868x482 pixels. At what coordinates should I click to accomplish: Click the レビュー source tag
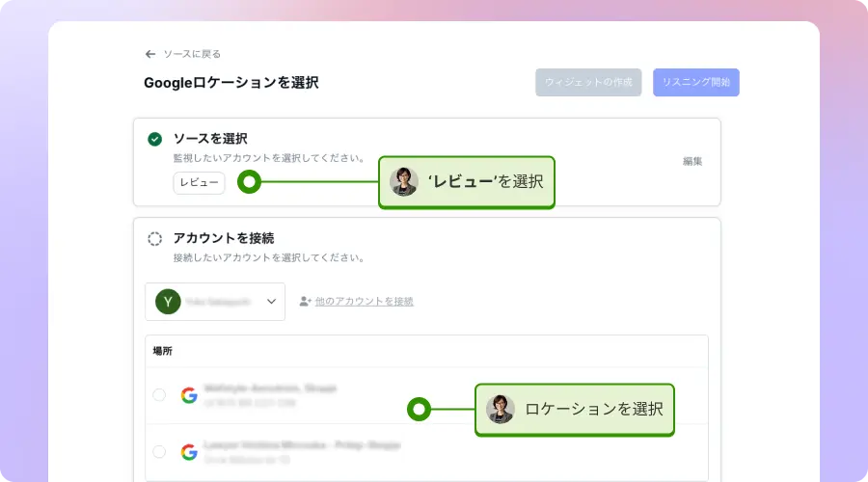click(x=199, y=182)
